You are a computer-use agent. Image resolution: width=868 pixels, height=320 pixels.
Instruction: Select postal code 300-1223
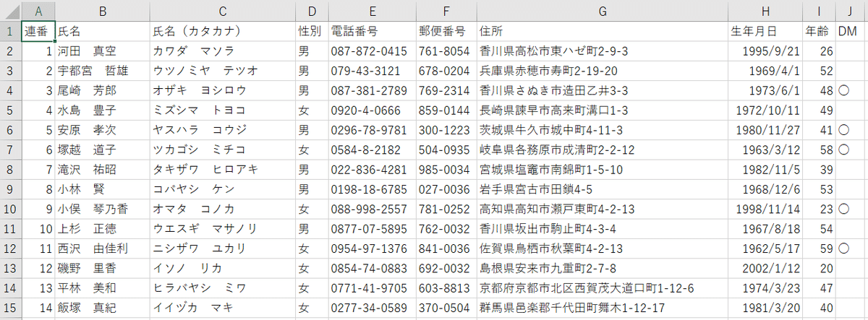[446, 130]
